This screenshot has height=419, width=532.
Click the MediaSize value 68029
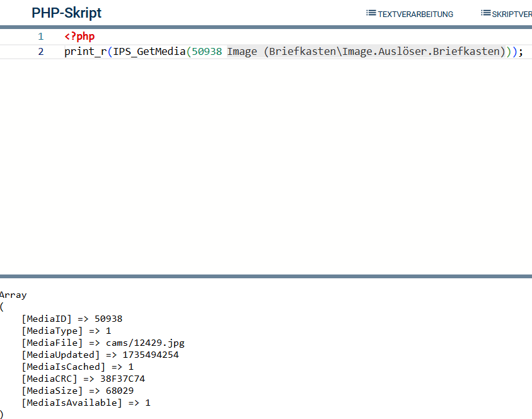[120, 391]
